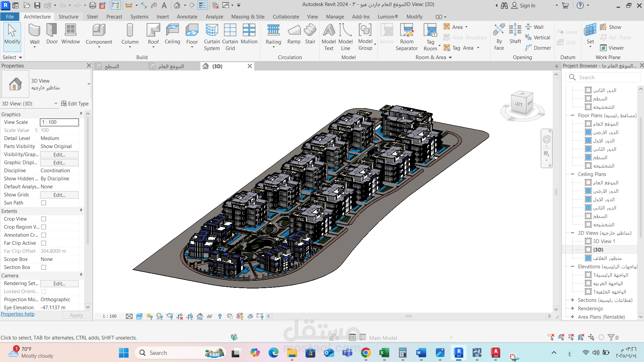The width and height of the screenshot is (644, 362).
Task: Choose the Roof tool
Action: tap(153, 35)
